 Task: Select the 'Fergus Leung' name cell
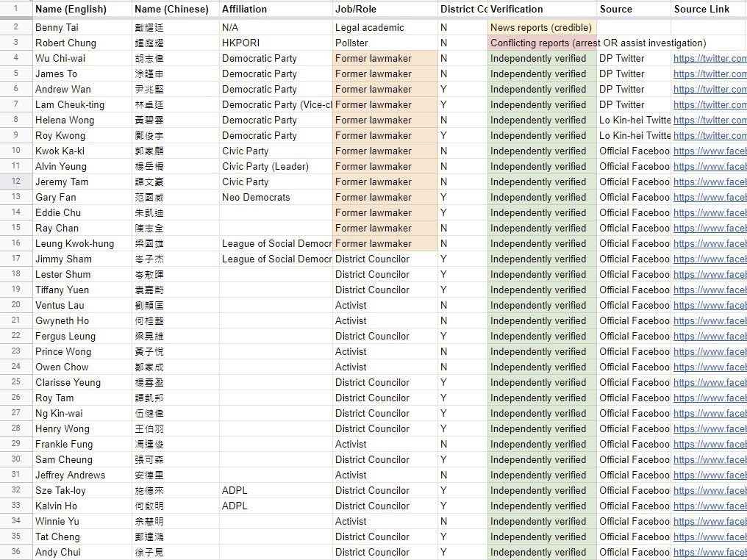coord(82,336)
